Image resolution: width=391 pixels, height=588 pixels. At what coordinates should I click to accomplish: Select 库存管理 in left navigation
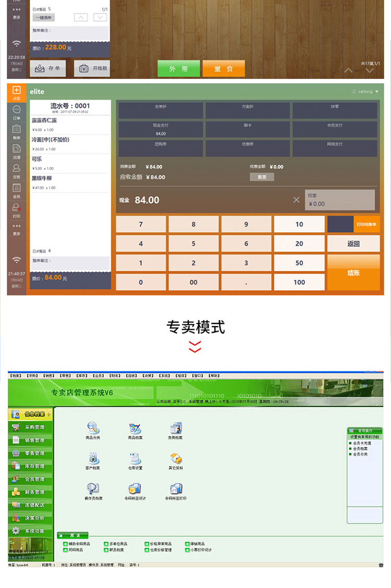[30, 466]
